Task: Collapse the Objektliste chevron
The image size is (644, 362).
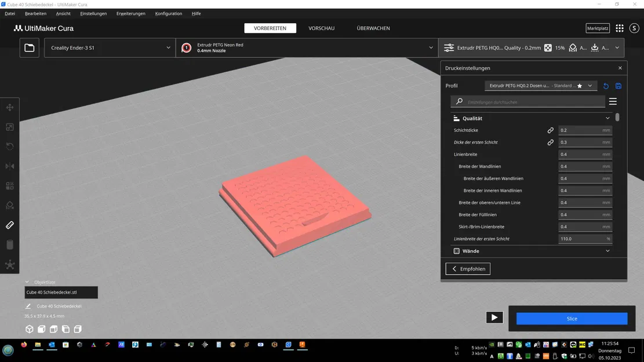Action: coord(27,282)
